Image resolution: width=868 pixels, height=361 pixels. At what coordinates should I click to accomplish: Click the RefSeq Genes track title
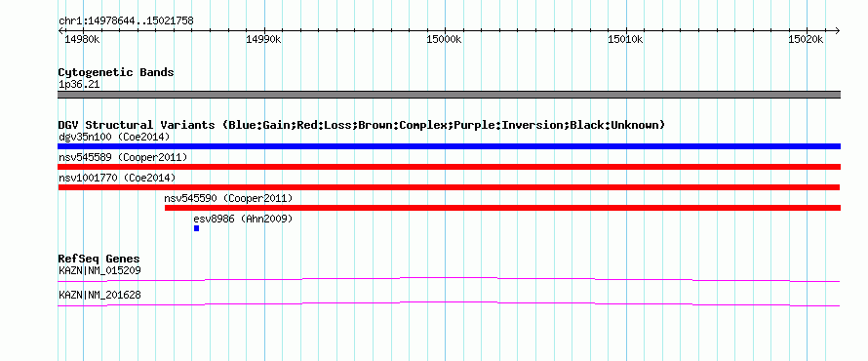(99, 259)
